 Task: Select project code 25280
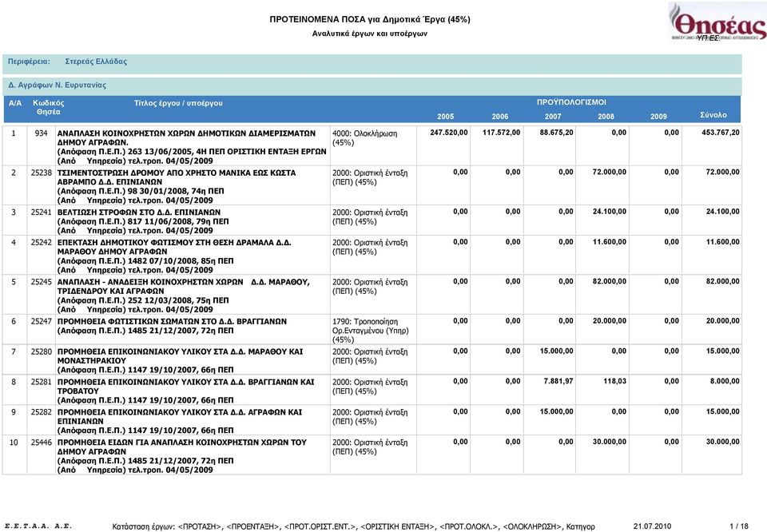[41, 352]
